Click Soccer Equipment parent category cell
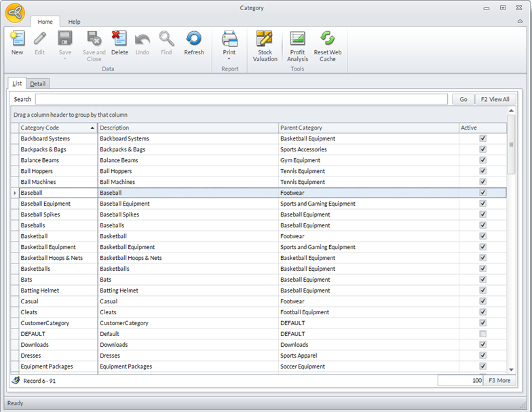Screen dimensions: 532x412 pyautogui.click(x=368, y=367)
